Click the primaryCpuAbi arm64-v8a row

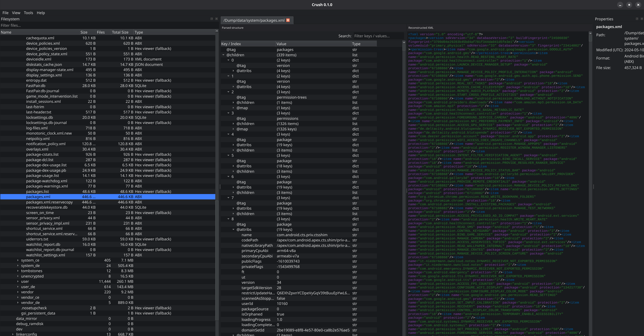299,251
